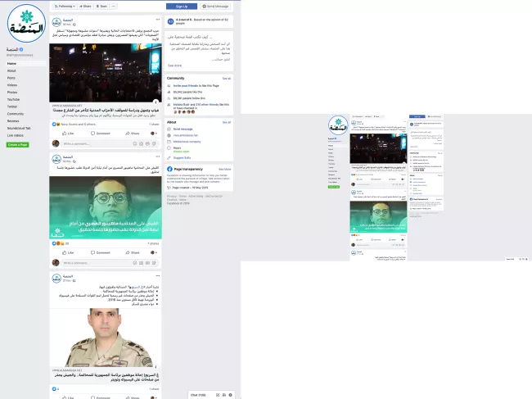This screenshot has width=532, height=399.
Task: Click Invite your friends link
Action: [186, 86]
